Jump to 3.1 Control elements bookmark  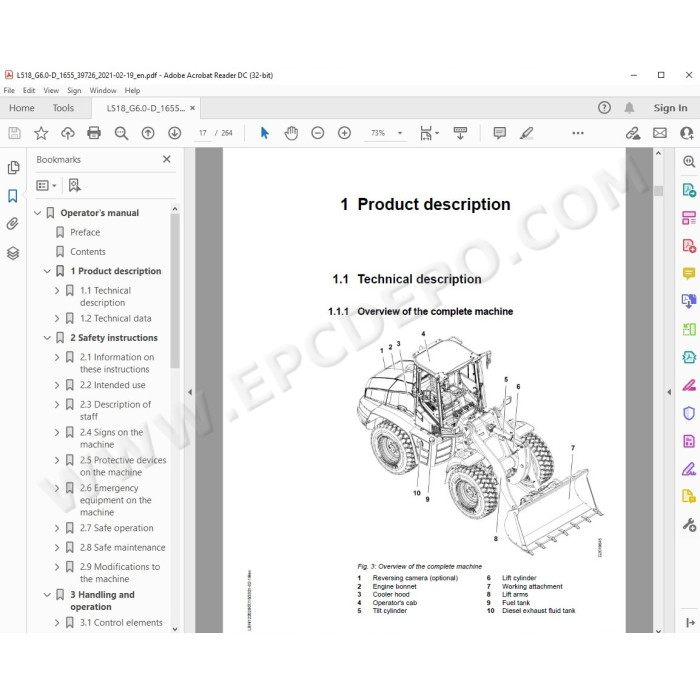pyautogui.click(x=121, y=623)
